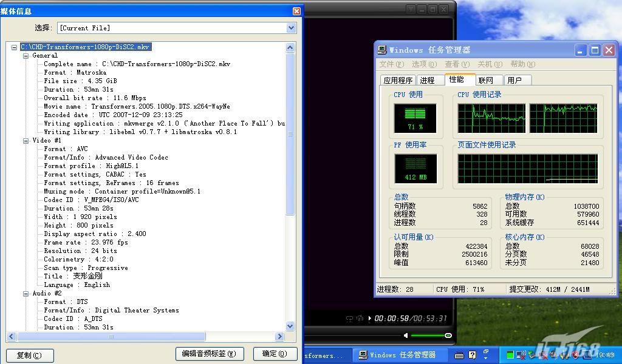Select the 'Title : 变形金刚' row
This screenshot has height=364, width=622.
(73, 277)
